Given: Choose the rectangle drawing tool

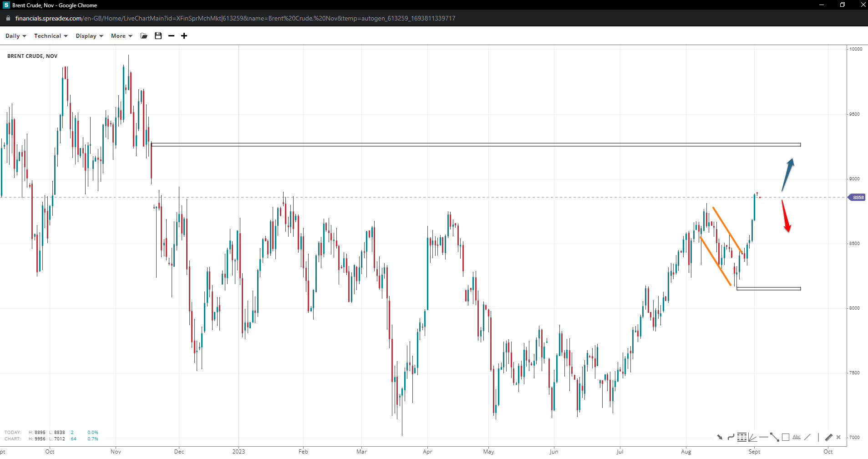Looking at the screenshot, I should 785,437.
